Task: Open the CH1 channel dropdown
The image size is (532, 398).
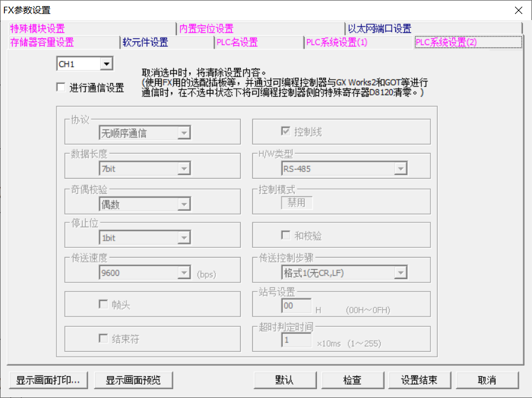Action: 106,64
